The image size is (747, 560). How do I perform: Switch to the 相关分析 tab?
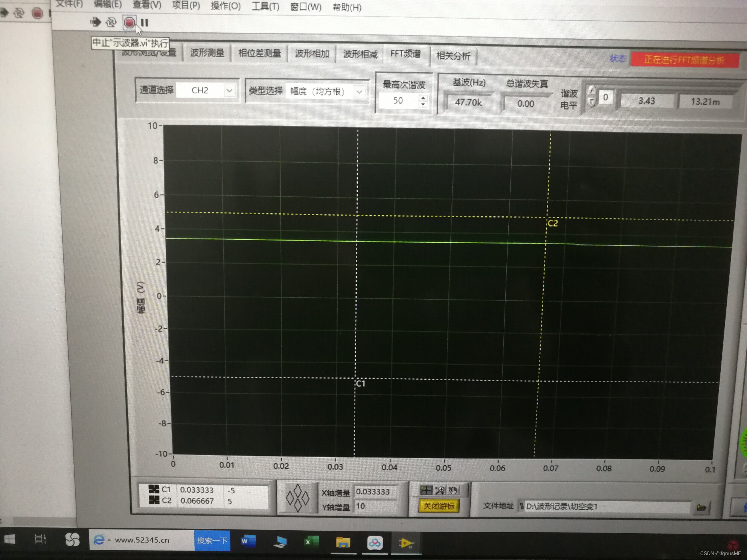(453, 56)
